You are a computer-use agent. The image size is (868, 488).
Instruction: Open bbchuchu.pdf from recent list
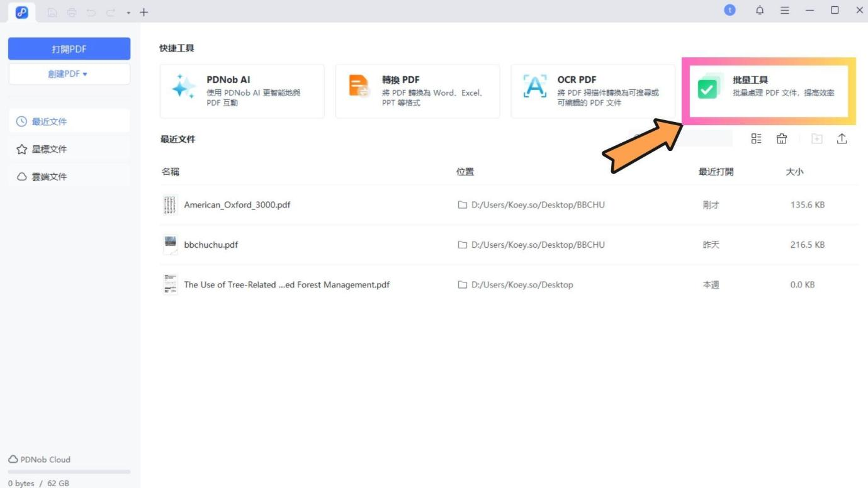[211, 245]
